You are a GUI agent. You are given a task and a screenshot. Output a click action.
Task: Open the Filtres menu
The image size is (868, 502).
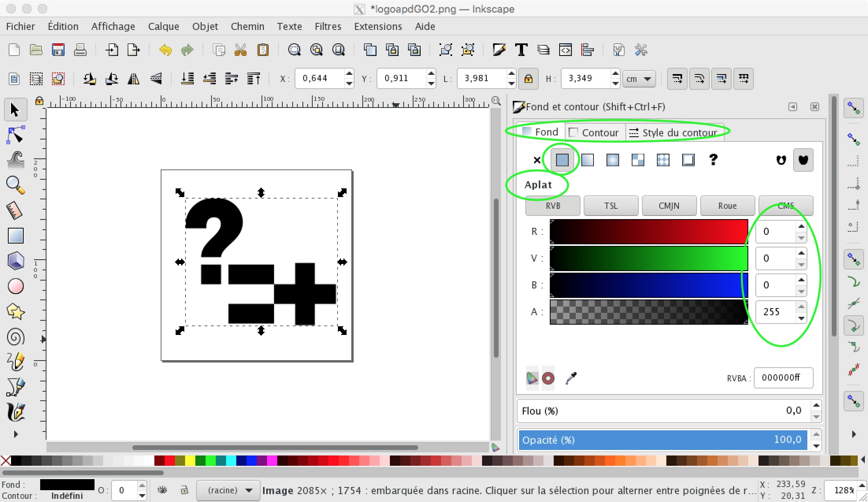pos(328,26)
